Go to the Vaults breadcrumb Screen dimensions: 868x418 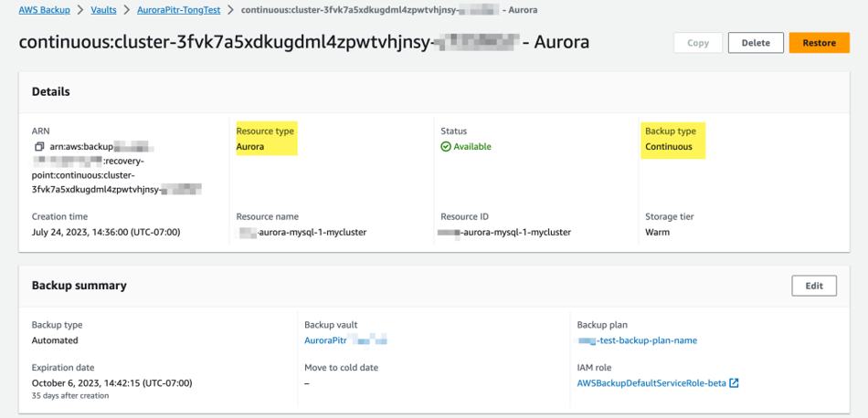click(103, 10)
